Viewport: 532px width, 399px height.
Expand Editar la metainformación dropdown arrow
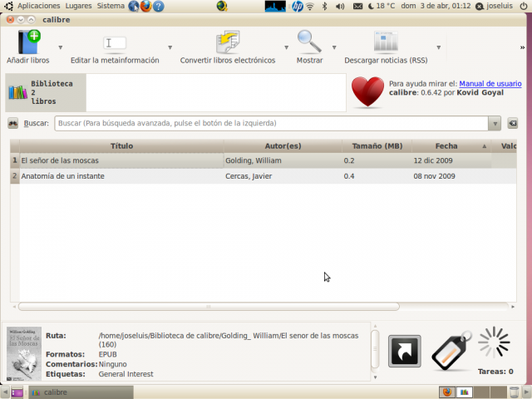click(x=170, y=47)
